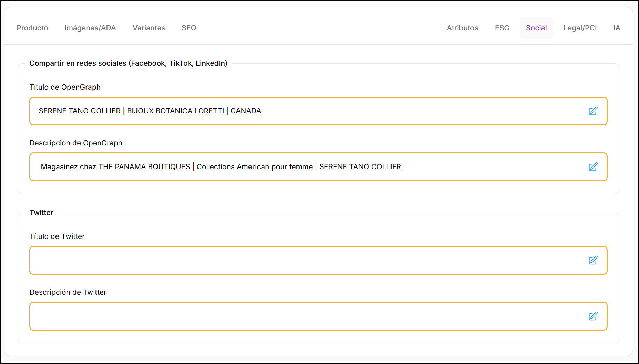This screenshot has width=639, height=364.
Task: Click edit icon for Título de OpenGraph
Action: (593, 111)
